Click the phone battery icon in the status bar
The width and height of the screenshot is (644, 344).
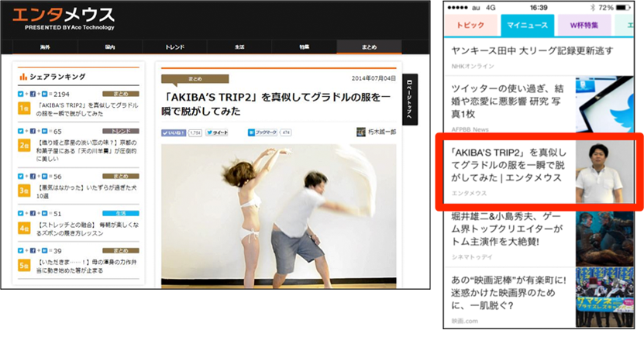623,8
